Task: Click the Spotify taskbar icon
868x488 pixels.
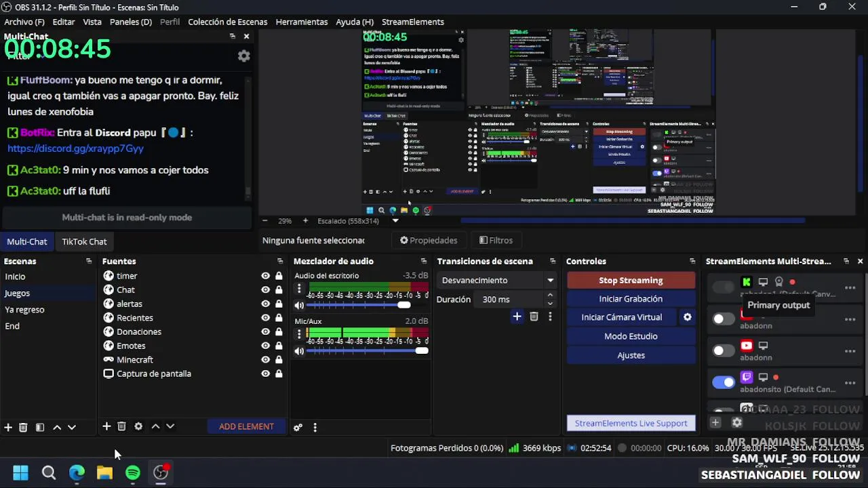Action: pyautogui.click(x=133, y=472)
